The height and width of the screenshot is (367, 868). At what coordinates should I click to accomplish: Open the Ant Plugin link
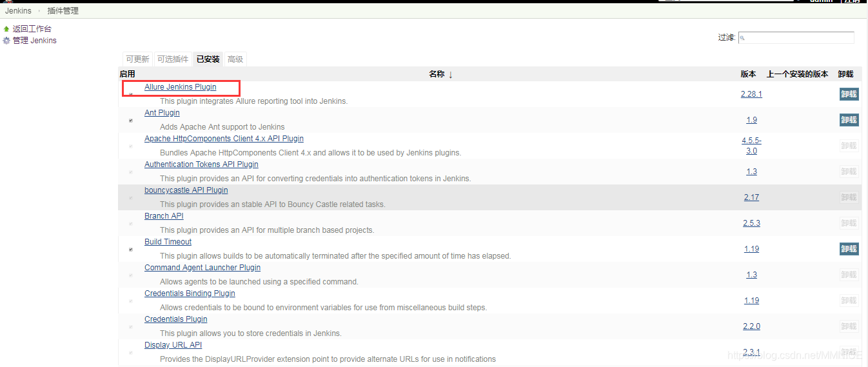pyautogui.click(x=162, y=113)
